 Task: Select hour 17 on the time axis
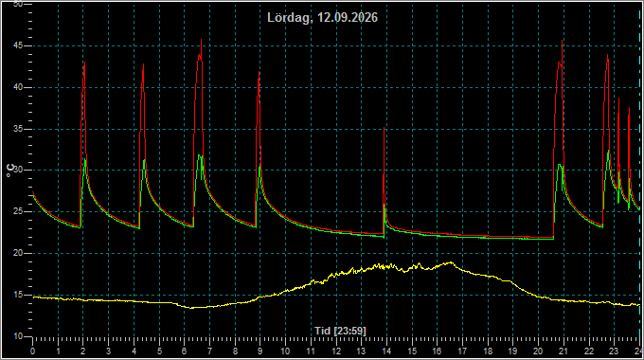click(462, 351)
